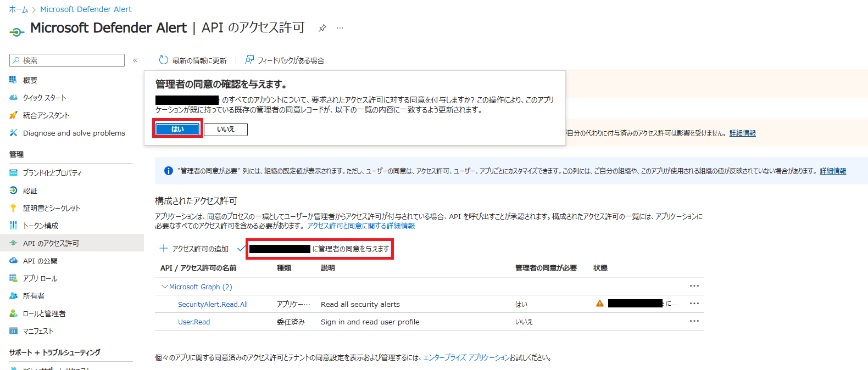
Task: Collapse the Microsoft Graph (2) group chevron
Action: click(164, 287)
